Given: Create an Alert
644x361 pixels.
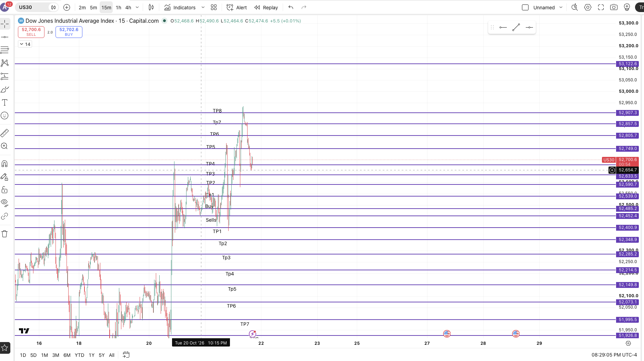Looking at the screenshot, I should (237, 7).
